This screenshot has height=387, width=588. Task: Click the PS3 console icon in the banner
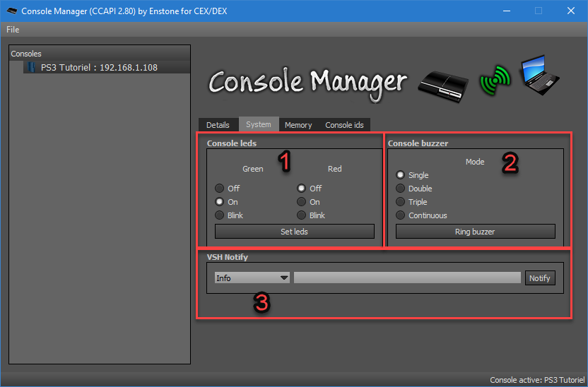click(443, 86)
